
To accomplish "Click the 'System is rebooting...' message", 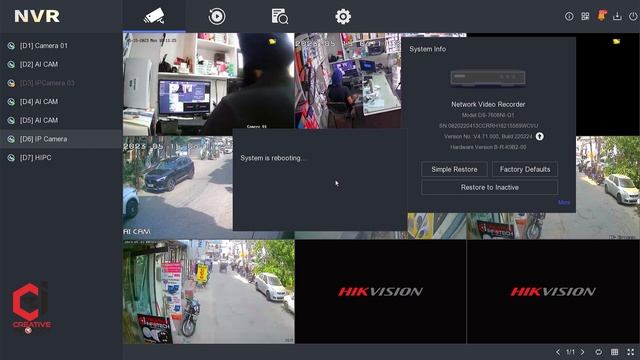I will click(273, 158).
